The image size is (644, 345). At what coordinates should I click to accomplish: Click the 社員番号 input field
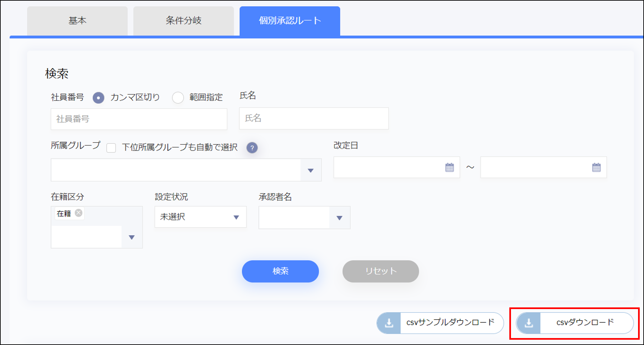click(139, 119)
